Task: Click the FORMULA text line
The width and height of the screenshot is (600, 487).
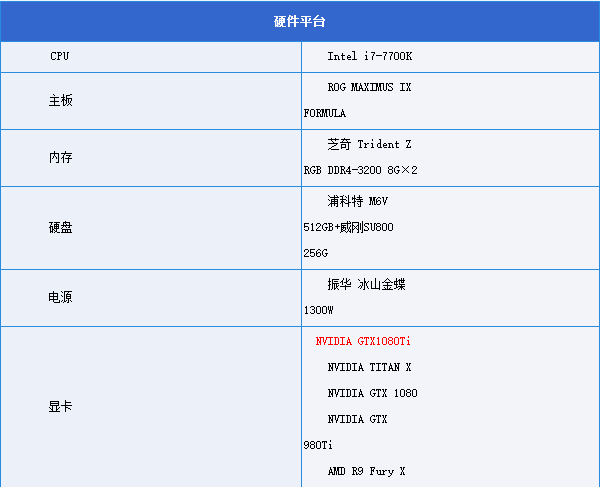Action: [325, 113]
